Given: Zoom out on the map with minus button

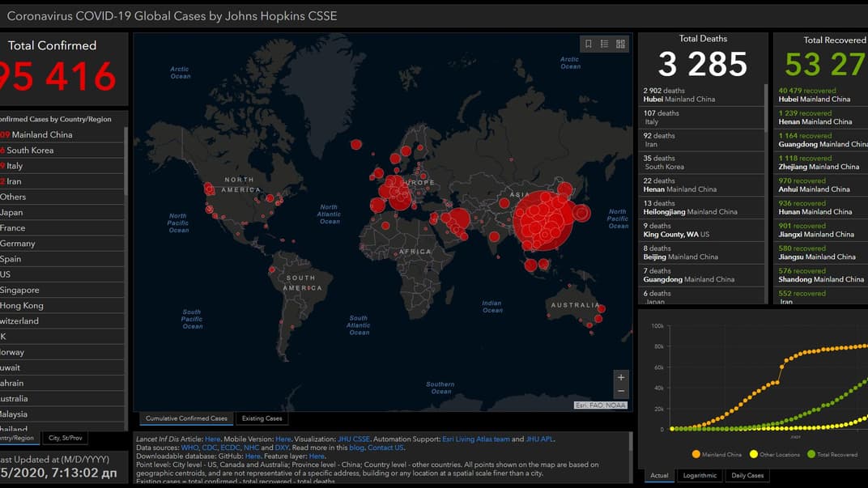Looking at the screenshot, I should tap(621, 392).
